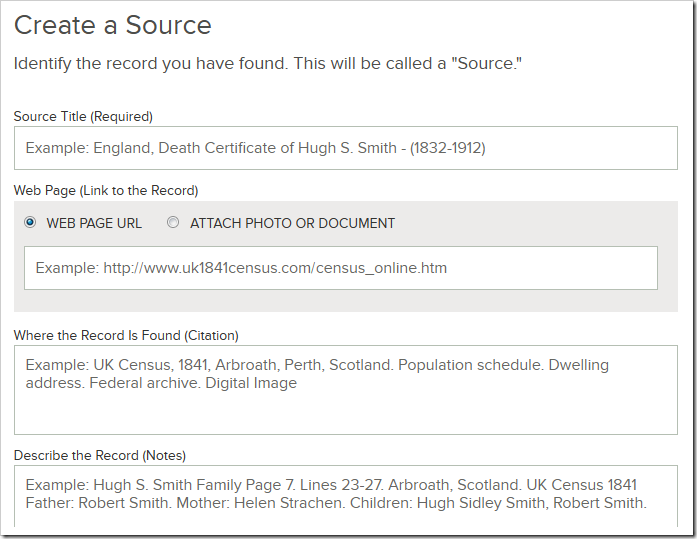Click the Hugh S. Smith death certificate example text
Viewport: 697px width, 539px height.
[x=255, y=148]
